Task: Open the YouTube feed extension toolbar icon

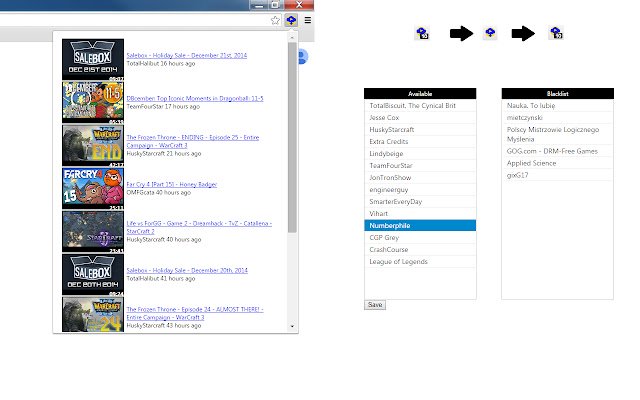Action: click(x=291, y=20)
